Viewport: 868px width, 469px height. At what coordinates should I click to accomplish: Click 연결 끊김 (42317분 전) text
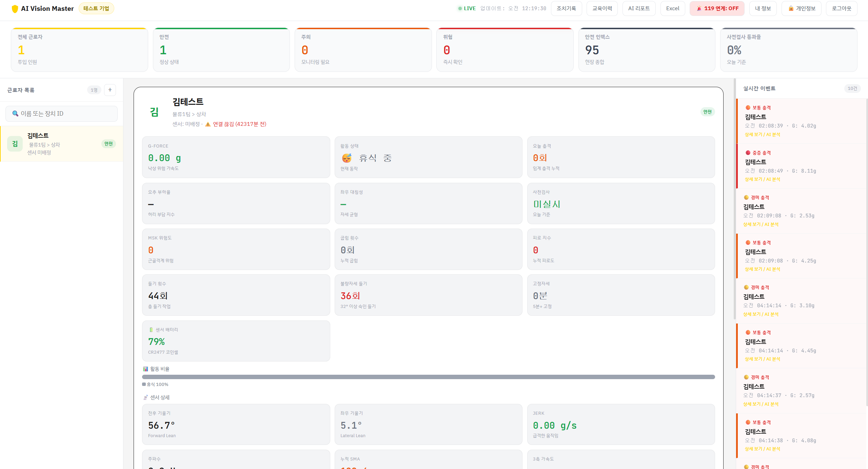tap(239, 124)
